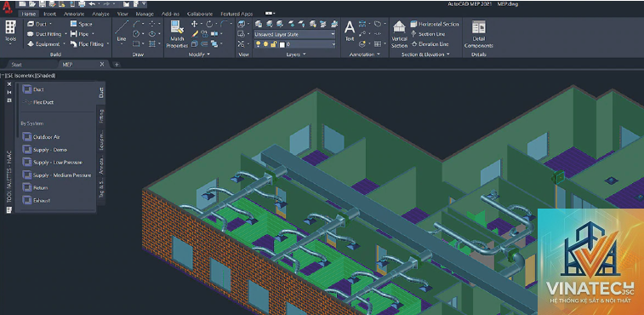
Task: Open the Equipment dropdown arrow
Action: click(64, 44)
